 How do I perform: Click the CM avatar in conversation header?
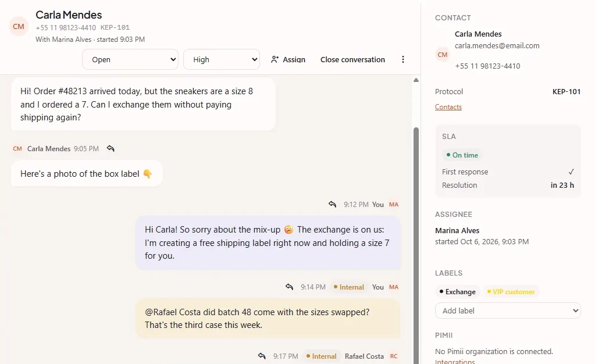click(19, 27)
